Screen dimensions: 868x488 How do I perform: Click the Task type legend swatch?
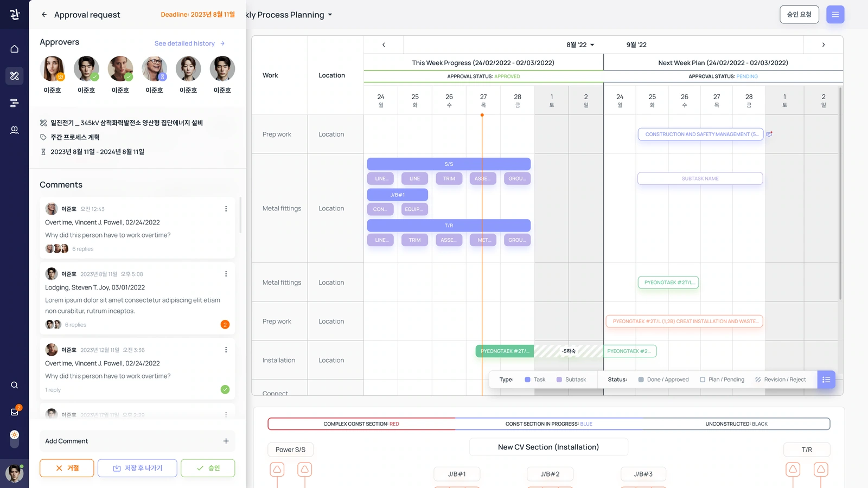pos(527,380)
